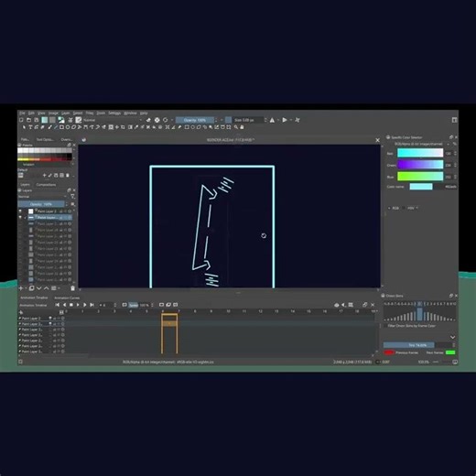The width and height of the screenshot is (476, 476).
Task: Click the onion skins toggle icon in timeline
Action: tap(337, 305)
